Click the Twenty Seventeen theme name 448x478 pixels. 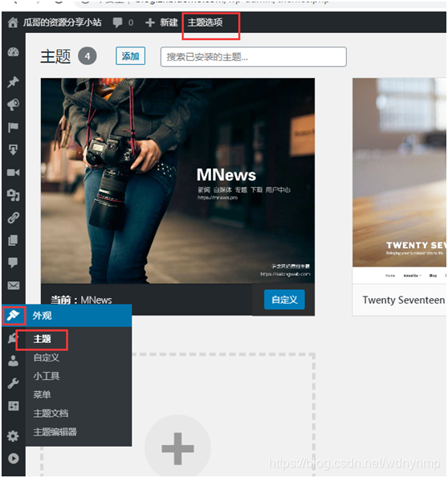click(404, 300)
